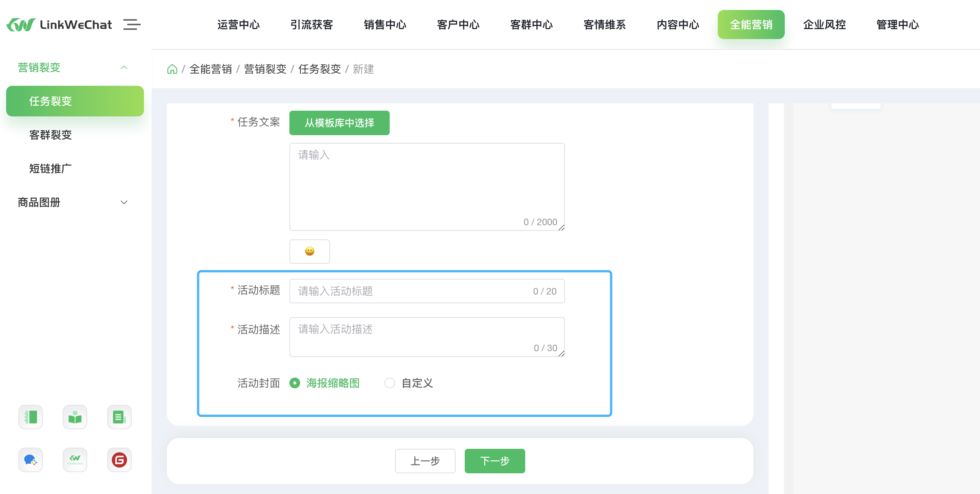Open 客群裂变 in the sidebar

tap(51, 135)
